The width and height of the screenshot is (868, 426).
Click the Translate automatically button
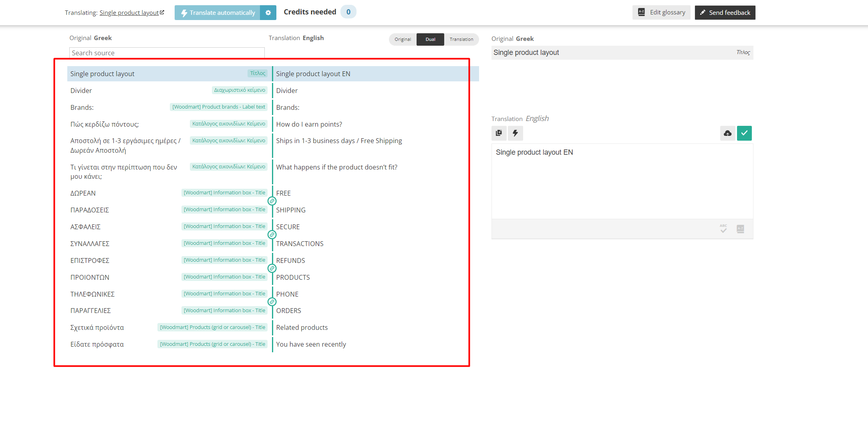tap(218, 13)
